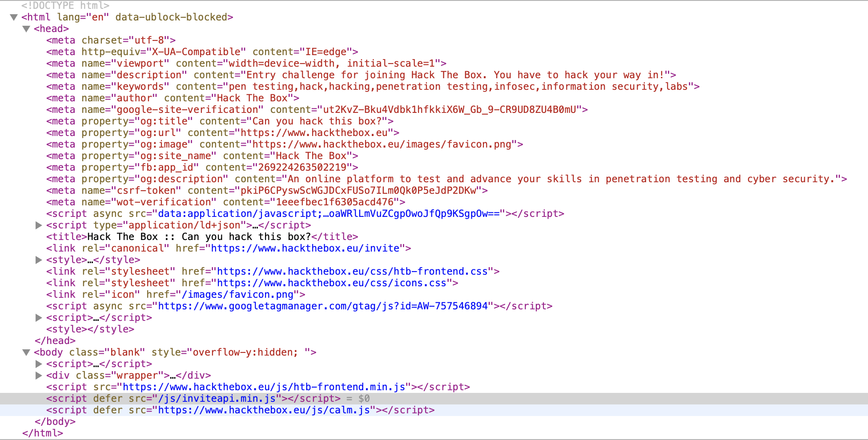Open the htb-frontend.css stylesheet link
Viewport: 868px width, 440px height.
point(352,272)
